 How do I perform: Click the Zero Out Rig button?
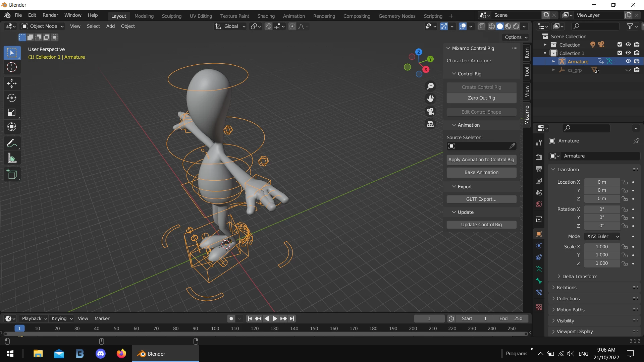point(481,98)
